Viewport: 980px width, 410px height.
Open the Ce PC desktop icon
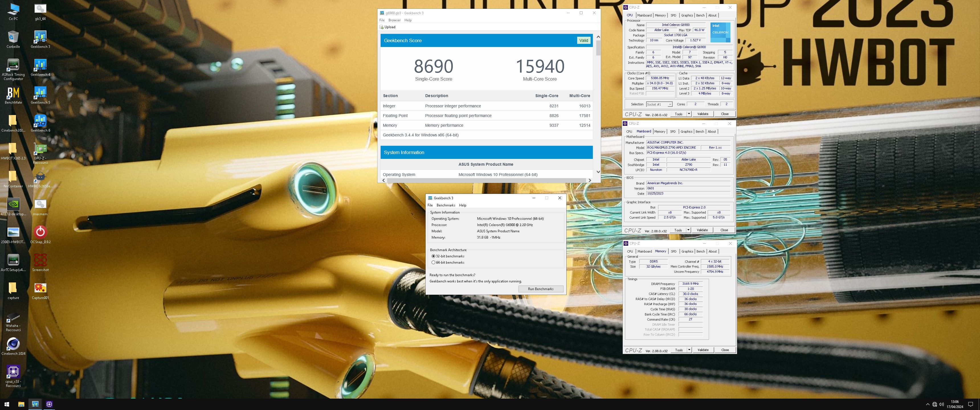tap(13, 12)
